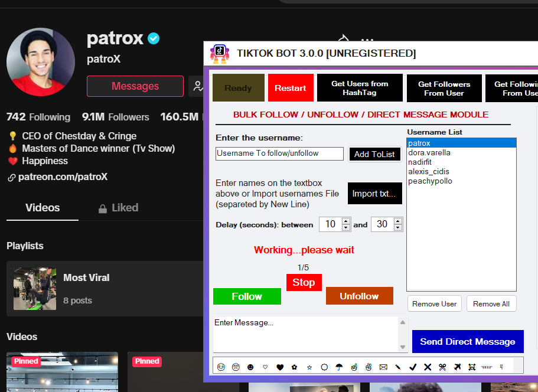Select alexis_cidis in the Username List
538x392 pixels.
[461, 171]
